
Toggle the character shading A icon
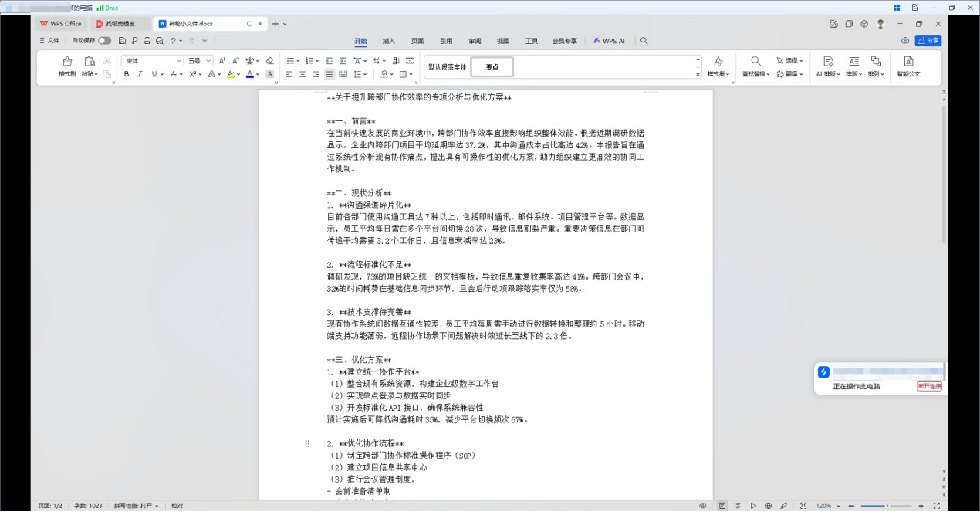tap(269, 75)
